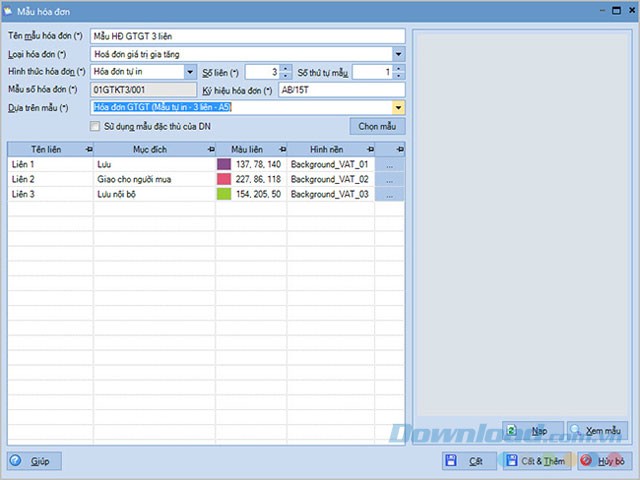Browse background image for Liên 1
640x480 pixels.
pos(390,163)
